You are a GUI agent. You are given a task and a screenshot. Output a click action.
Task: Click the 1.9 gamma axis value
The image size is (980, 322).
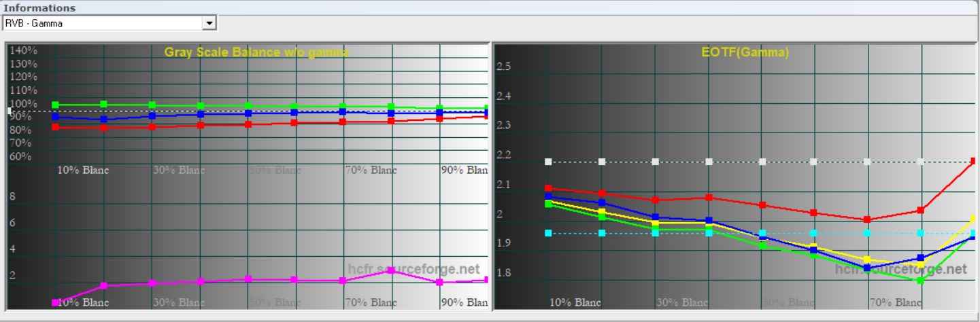[504, 243]
